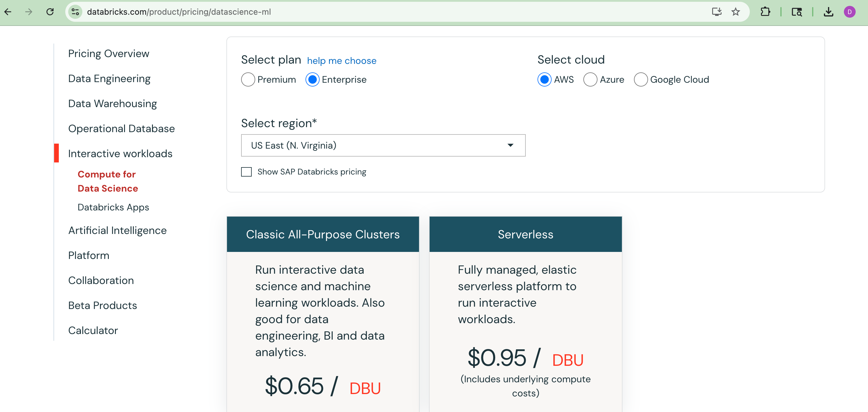Click the browser forward arrow
Image resolution: width=868 pixels, height=412 pixels.
point(29,12)
